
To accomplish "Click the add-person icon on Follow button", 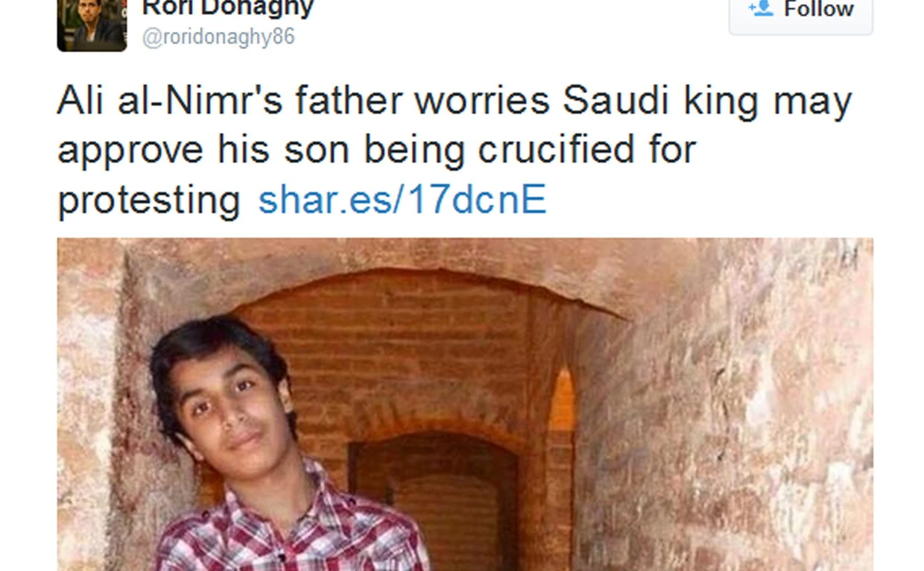I will 762,8.
